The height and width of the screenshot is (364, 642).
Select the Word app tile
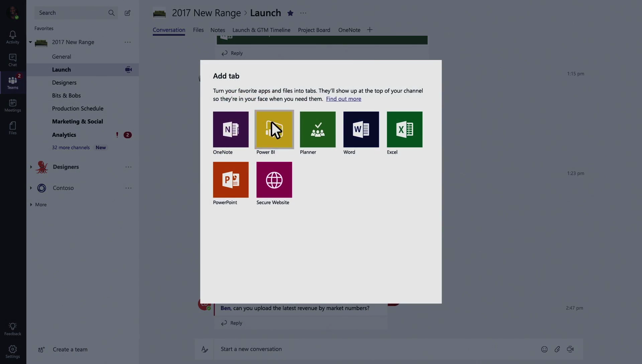(x=361, y=130)
